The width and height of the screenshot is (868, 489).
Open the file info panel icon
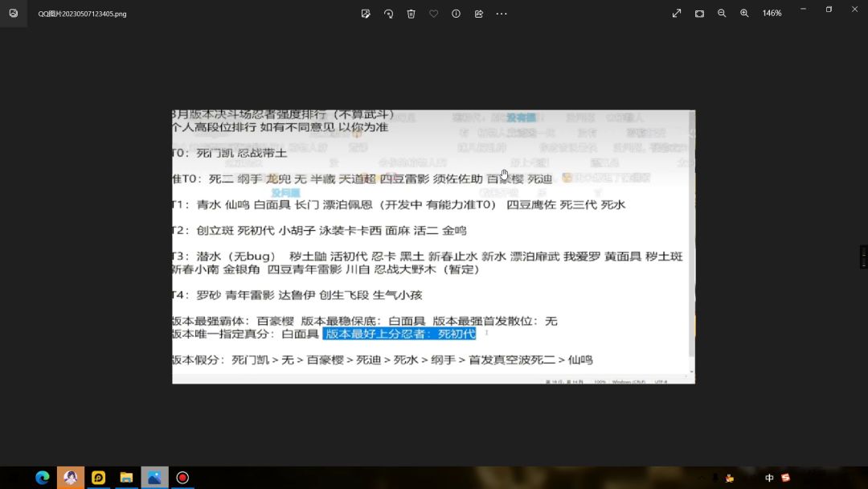point(456,14)
